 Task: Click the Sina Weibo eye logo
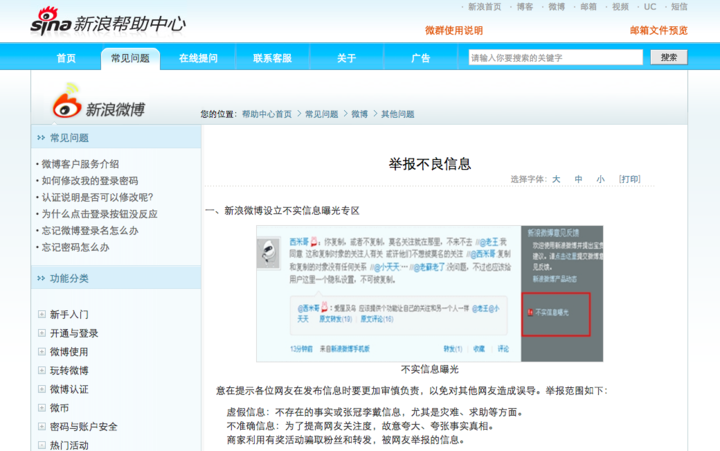[67, 101]
